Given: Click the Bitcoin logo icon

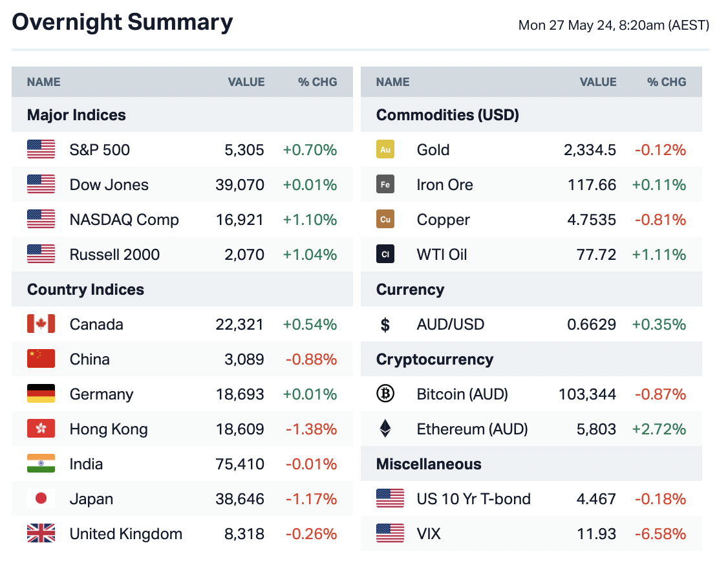Looking at the screenshot, I should [x=385, y=394].
